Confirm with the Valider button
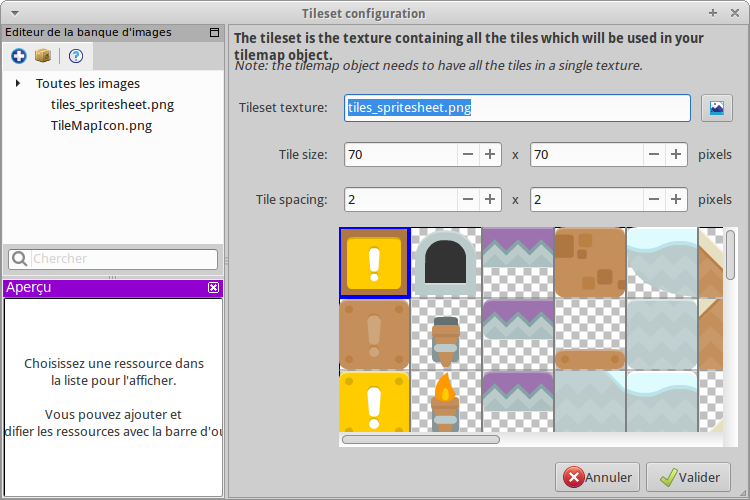 pos(688,477)
